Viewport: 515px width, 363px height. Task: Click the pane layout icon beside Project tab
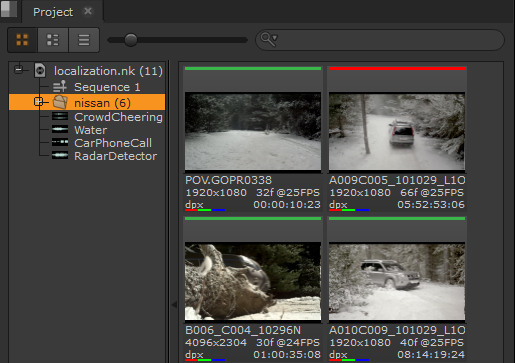[x=9, y=9]
